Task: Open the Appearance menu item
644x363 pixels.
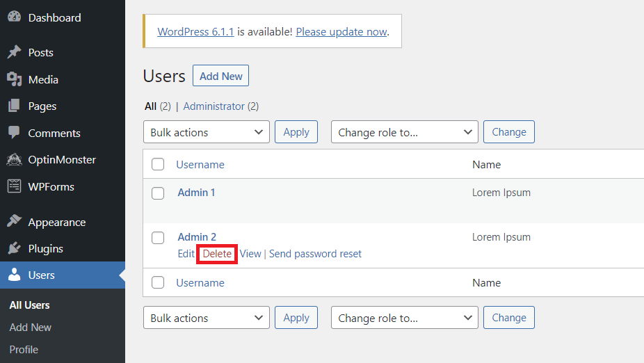Action: [56, 223]
